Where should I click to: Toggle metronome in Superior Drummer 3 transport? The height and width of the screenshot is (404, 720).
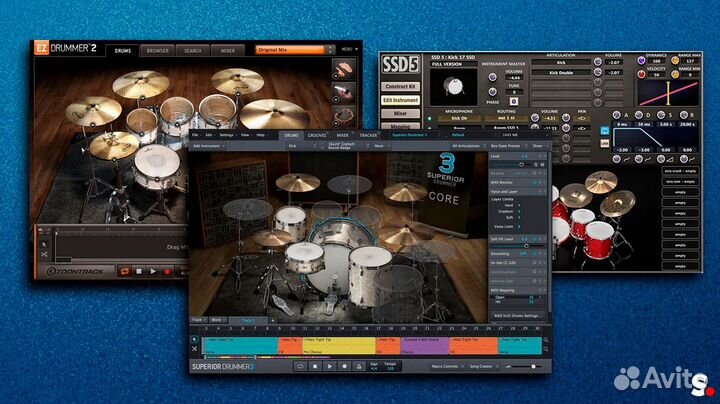[359, 366]
